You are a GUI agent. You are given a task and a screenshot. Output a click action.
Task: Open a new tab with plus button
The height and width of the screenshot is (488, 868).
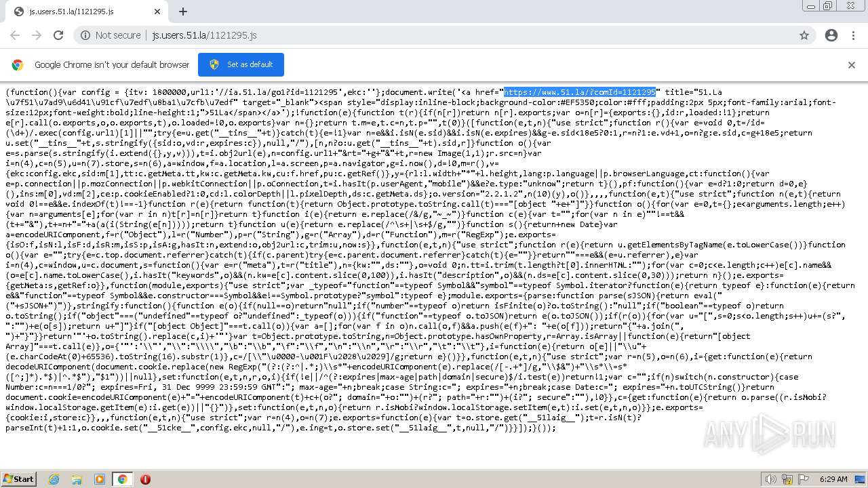(x=183, y=12)
